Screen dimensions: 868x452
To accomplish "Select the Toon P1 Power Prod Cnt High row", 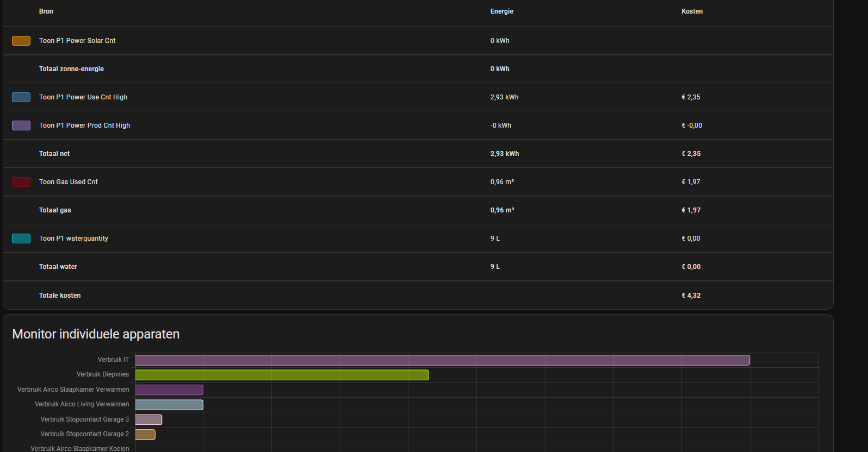I will click(85, 125).
